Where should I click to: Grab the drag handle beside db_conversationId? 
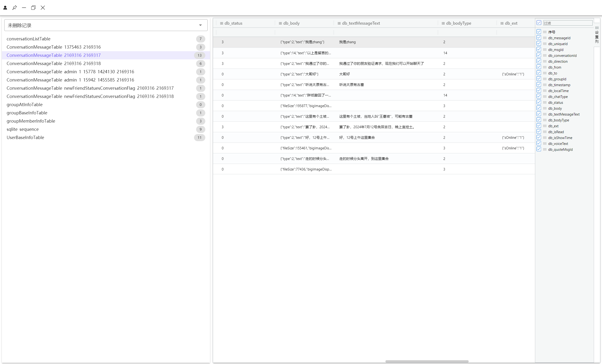click(x=545, y=55)
